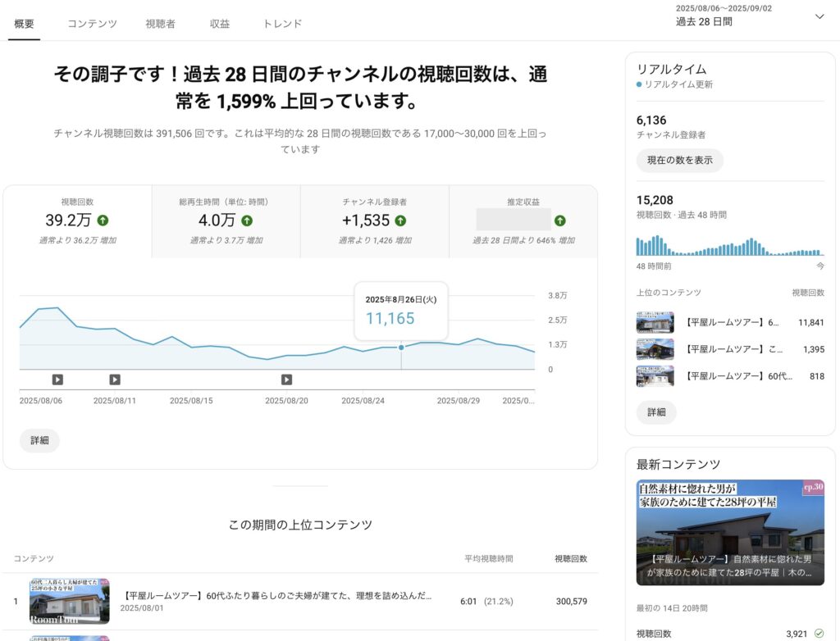Switch to the コンテンツ tab
Image resolution: width=840 pixels, height=641 pixels.
pyautogui.click(x=92, y=24)
